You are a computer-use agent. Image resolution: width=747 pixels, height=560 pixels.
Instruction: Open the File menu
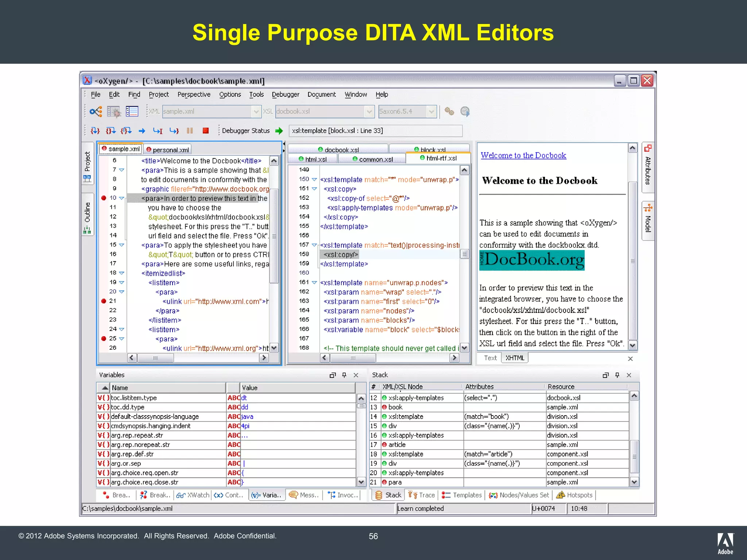click(x=96, y=94)
